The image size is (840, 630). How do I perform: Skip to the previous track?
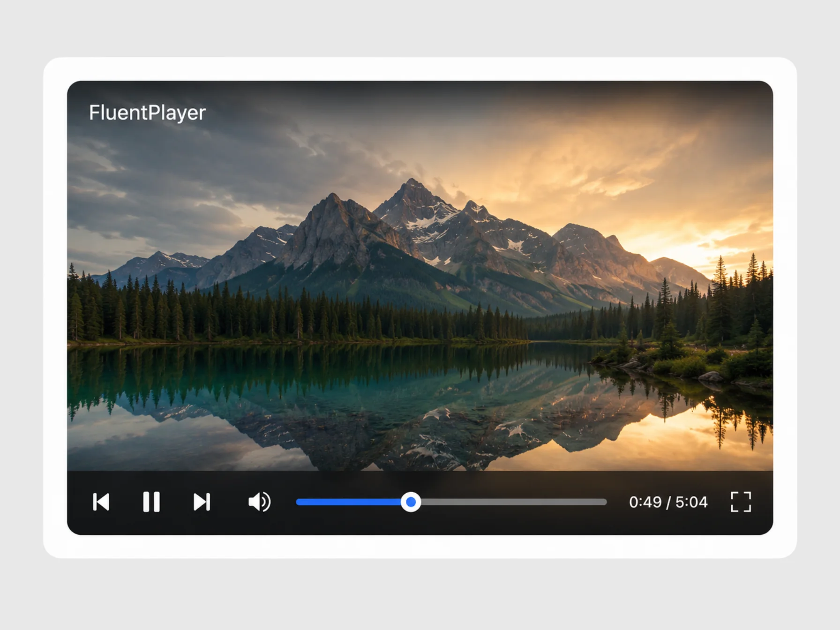(101, 502)
